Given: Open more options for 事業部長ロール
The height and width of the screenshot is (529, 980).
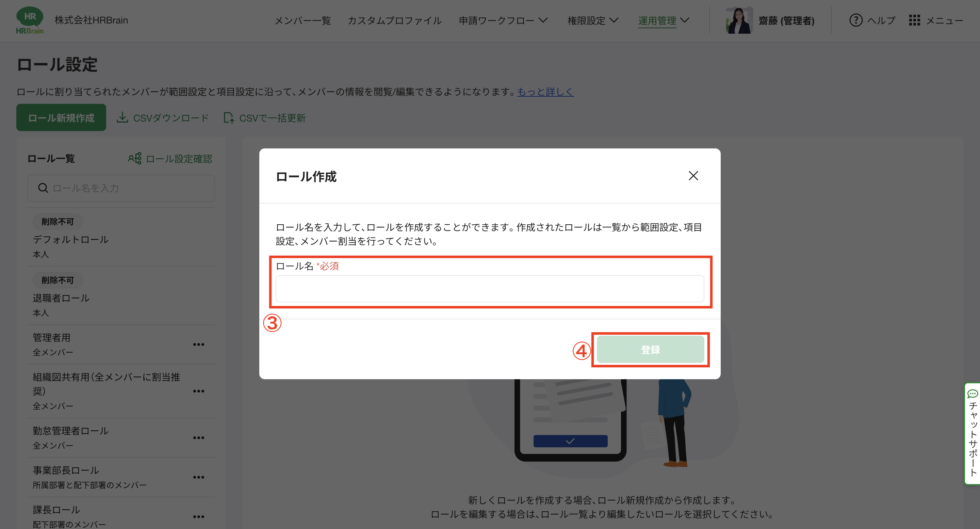Looking at the screenshot, I should (x=199, y=477).
